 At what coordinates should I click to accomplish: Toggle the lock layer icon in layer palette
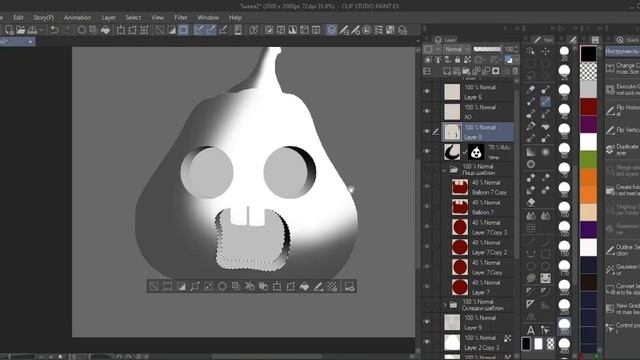pos(457,60)
